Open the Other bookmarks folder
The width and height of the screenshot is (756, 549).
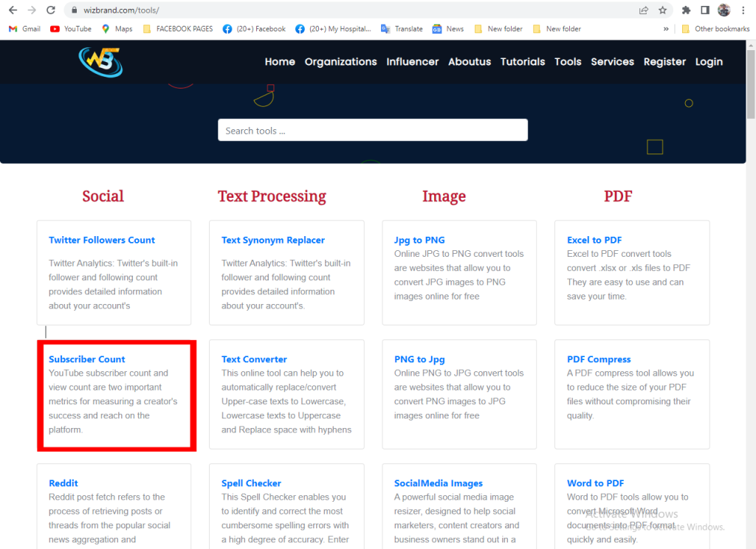point(715,29)
